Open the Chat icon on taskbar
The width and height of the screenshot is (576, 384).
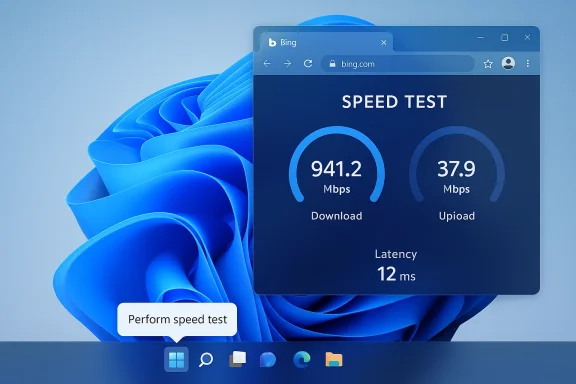click(268, 359)
